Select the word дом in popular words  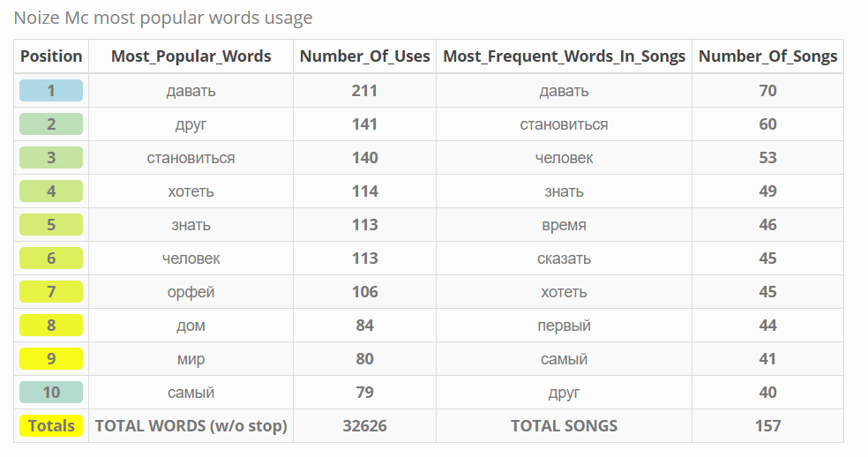click(x=191, y=326)
